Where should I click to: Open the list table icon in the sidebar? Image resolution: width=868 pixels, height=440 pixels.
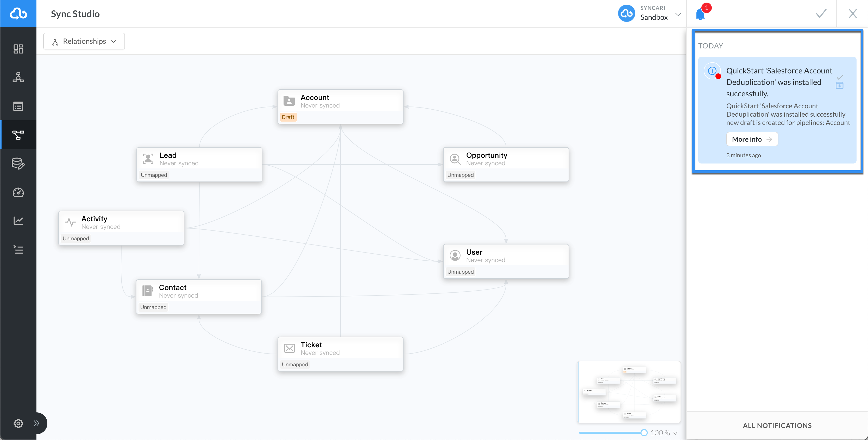point(18,106)
